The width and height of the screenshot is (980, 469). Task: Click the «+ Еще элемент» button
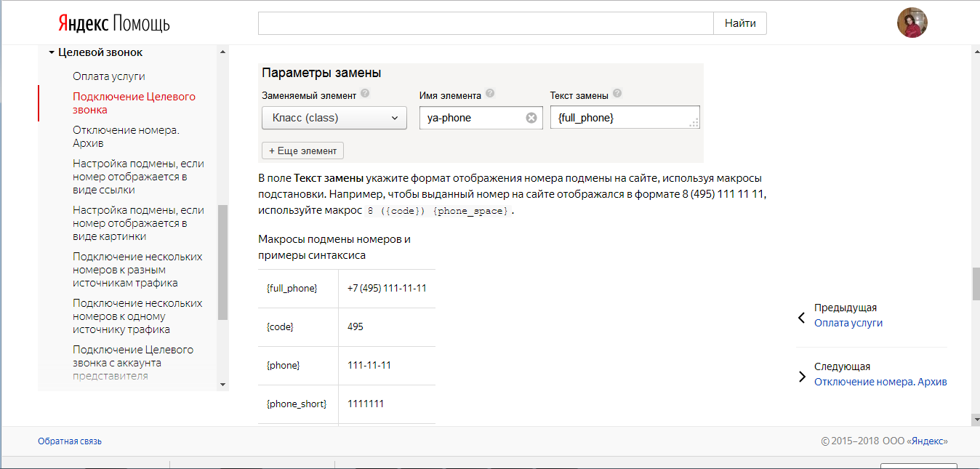pyautogui.click(x=302, y=151)
